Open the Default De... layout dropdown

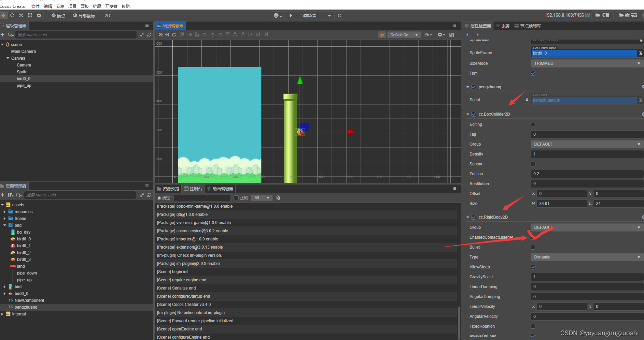(x=404, y=35)
